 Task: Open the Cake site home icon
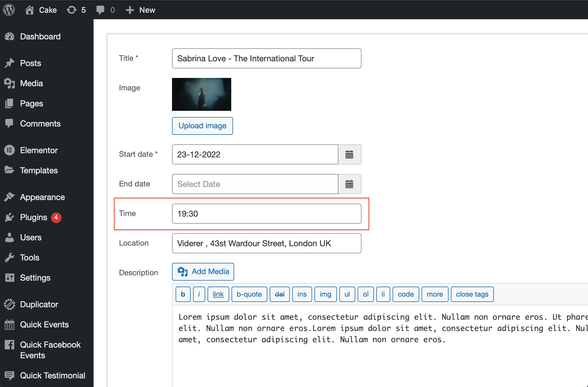(x=29, y=10)
